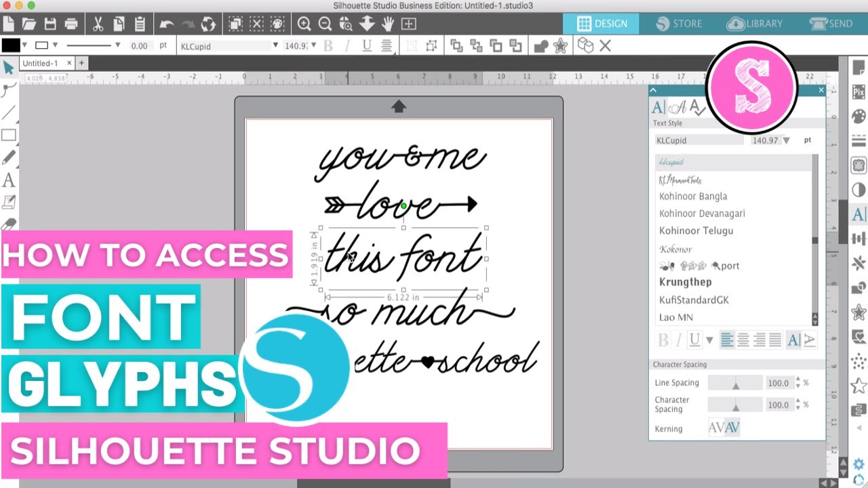
Task: Set justified text alignment in panel
Action: pos(775,340)
